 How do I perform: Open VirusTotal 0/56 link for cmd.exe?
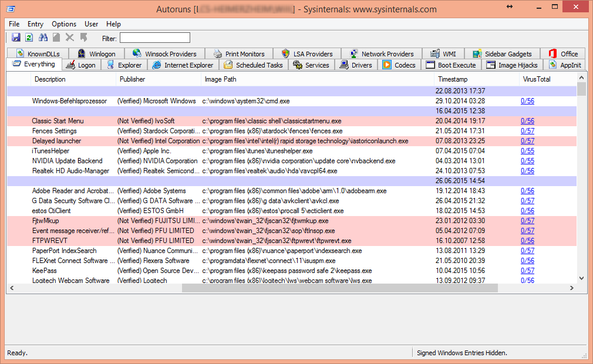coord(527,101)
